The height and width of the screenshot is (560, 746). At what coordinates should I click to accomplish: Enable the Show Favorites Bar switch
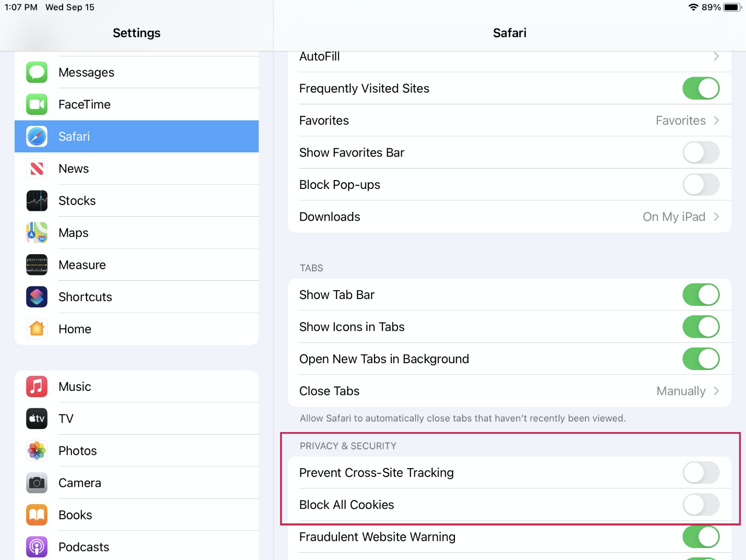click(701, 152)
